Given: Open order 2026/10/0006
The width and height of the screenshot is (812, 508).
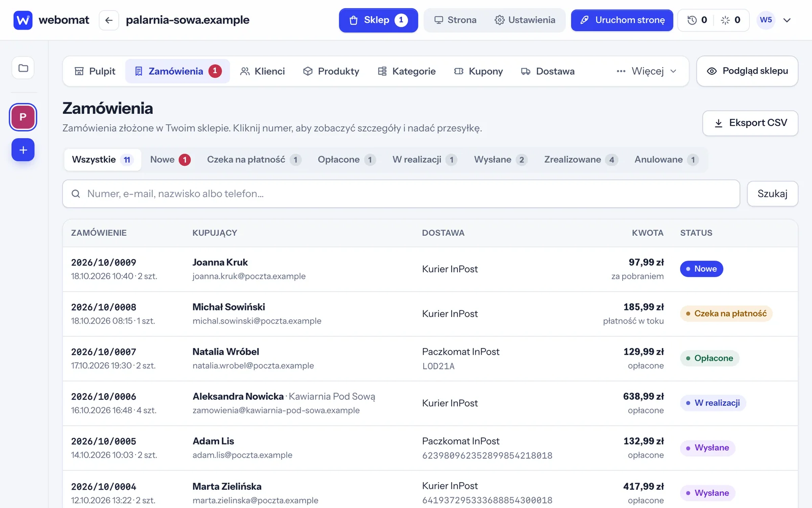Looking at the screenshot, I should pyautogui.click(x=104, y=397).
